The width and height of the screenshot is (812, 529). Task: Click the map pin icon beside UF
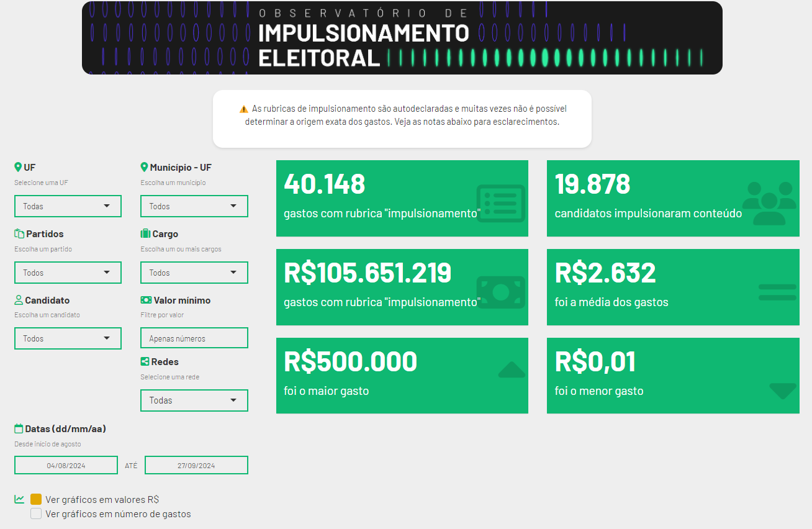(18, 167)
